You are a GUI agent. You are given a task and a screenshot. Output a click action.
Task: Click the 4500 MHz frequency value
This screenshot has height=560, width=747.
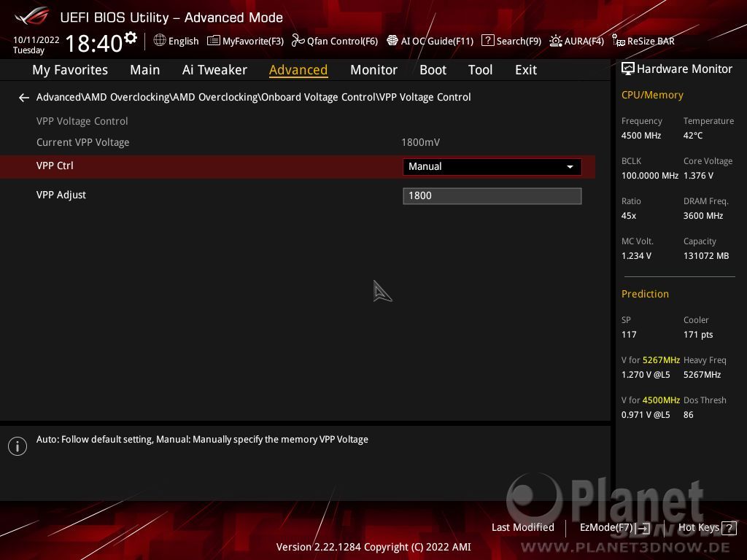pyautogui.click(x=640, y=136)
